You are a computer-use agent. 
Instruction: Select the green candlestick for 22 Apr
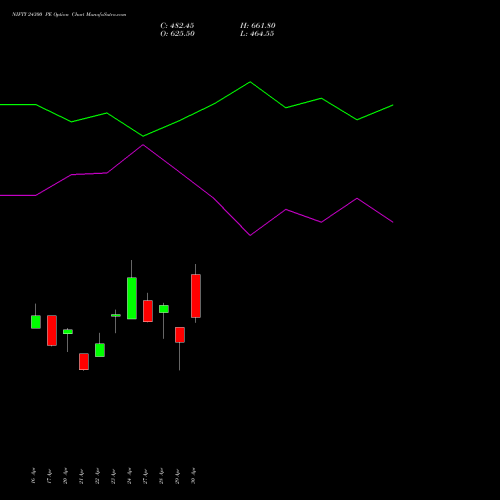click(100, 350)
